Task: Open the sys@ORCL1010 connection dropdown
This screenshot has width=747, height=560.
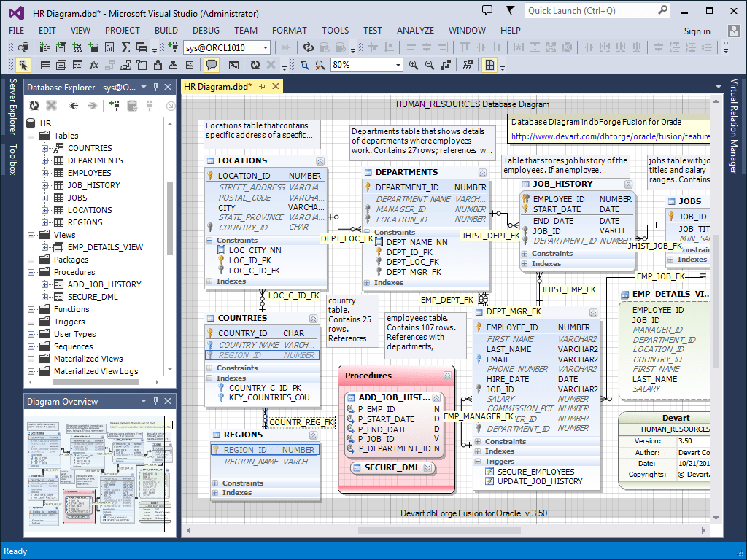Action: click(266, 47)
